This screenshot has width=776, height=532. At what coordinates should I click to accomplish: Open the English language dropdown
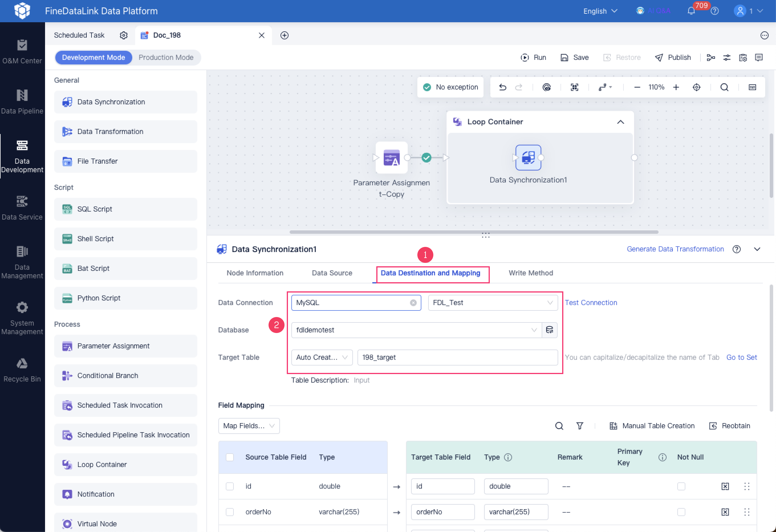(x=600, y=11)
